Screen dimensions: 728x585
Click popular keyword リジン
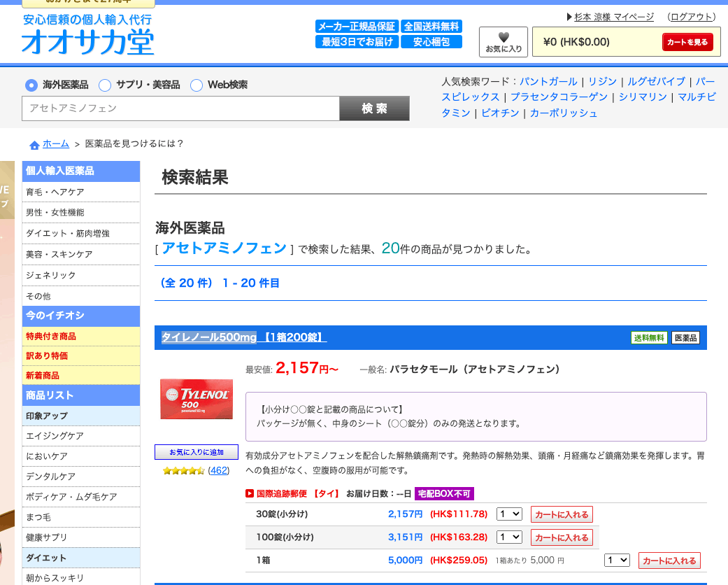click(602, 82)
